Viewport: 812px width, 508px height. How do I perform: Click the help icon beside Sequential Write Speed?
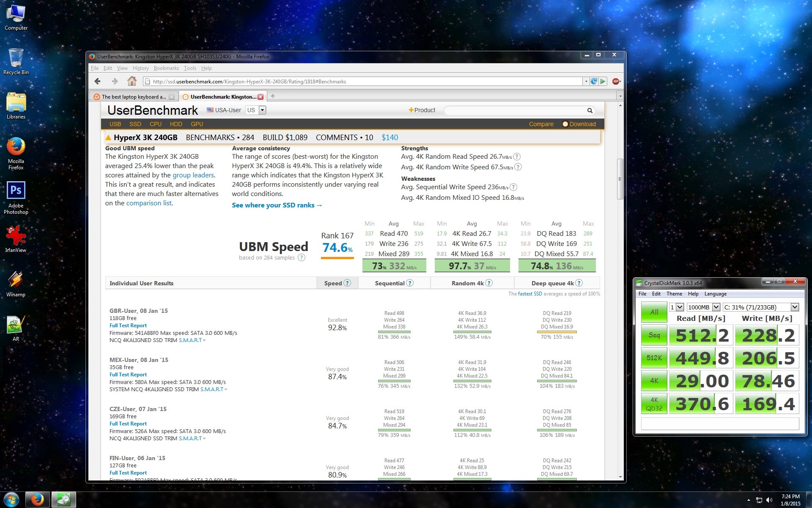pyautogui.click(x=513, y=187)
